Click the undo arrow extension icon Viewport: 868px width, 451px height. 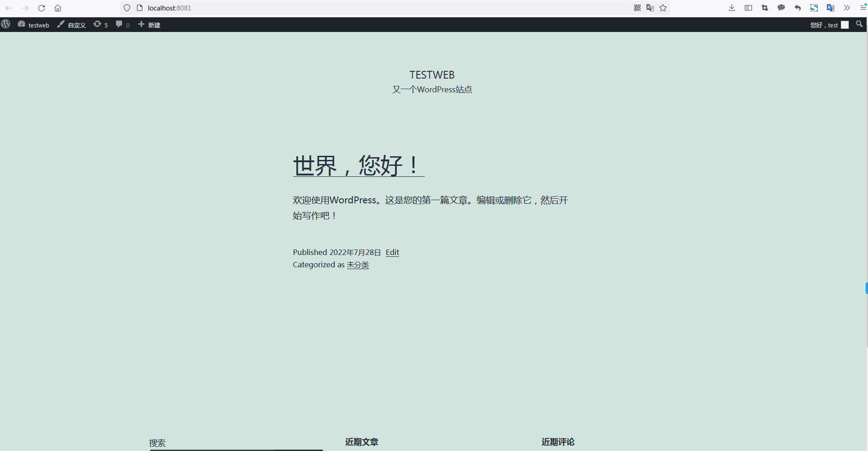(x=798, y=8)
